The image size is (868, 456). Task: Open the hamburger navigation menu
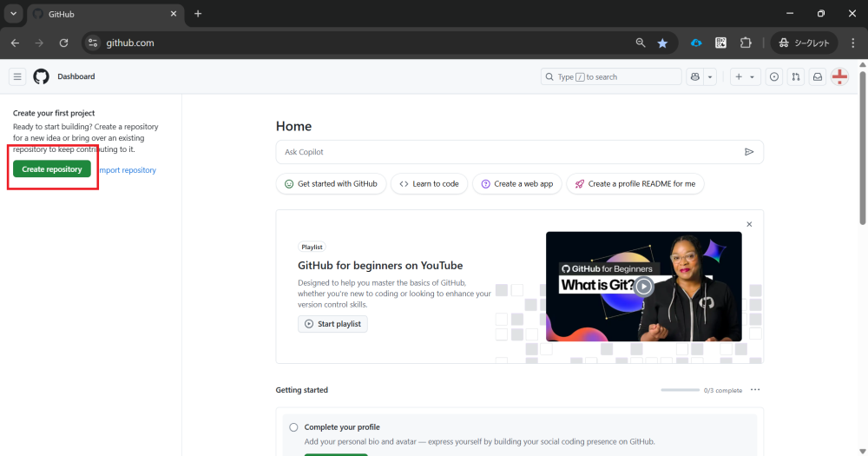pyautogui.click(x=17, y=76)
